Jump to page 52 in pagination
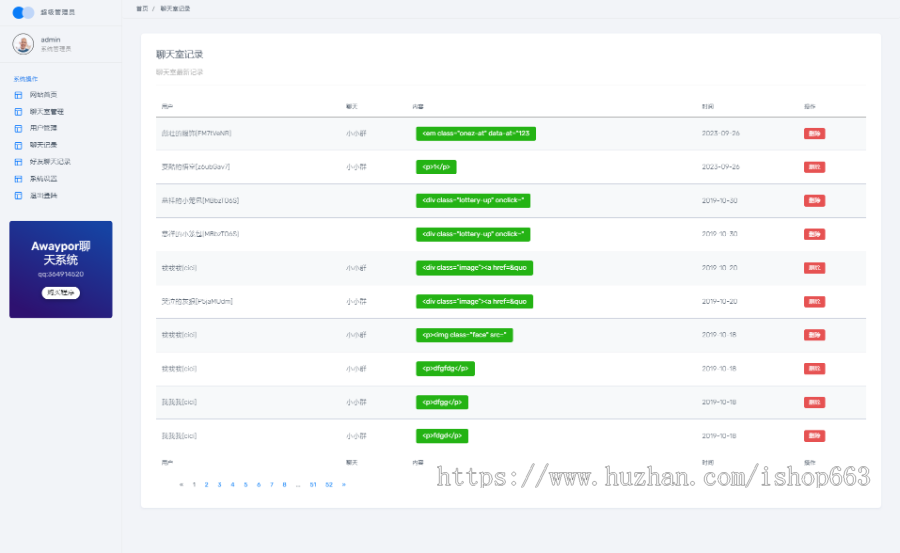Viewport: 900px width, 553px height. (329, 485)
